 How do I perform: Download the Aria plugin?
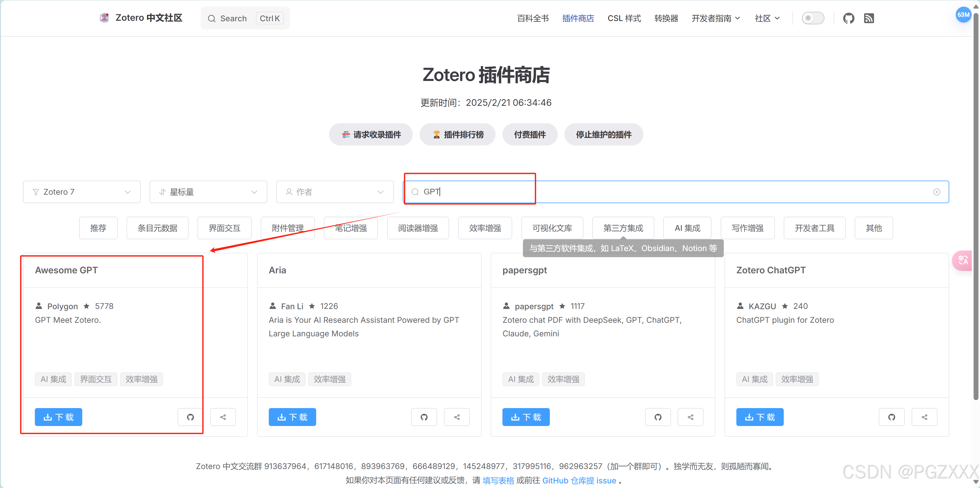pos(292,417)
